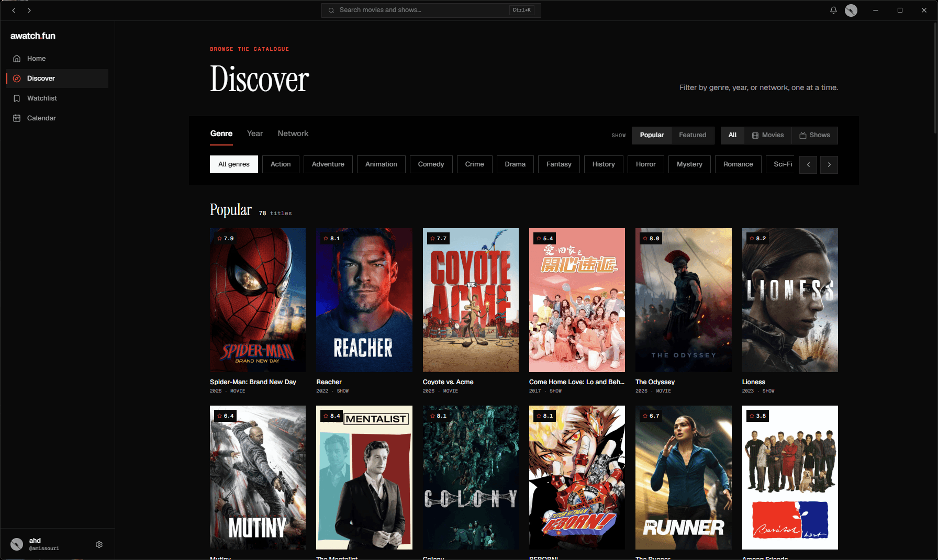Click the page vertical scrollbar
This screenshot has height=560, width=938.
coord(935,79)
